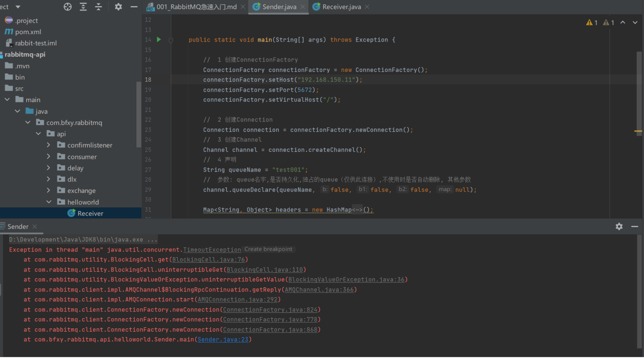Expand the consumer package
The image size is (644, 358).
49,156
